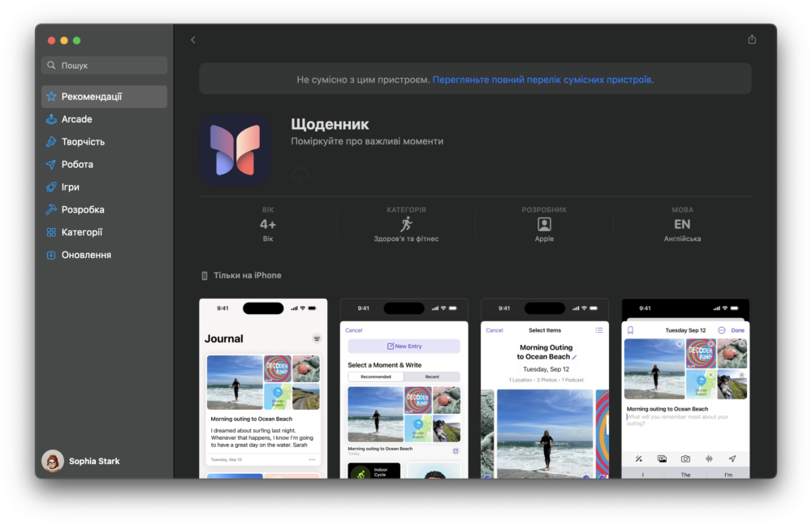Click the Англійська language label
Image resolution: width=812 pixels, height=525 pixels.
683,239
